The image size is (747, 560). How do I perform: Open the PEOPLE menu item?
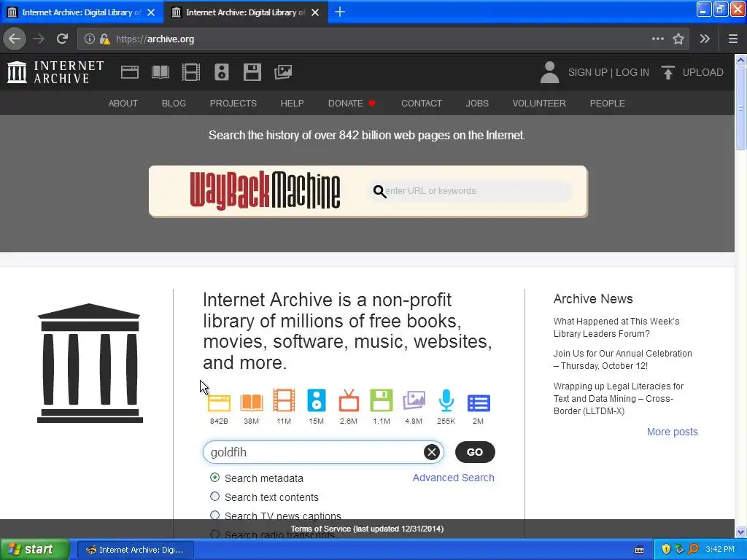tap(607, 104)
